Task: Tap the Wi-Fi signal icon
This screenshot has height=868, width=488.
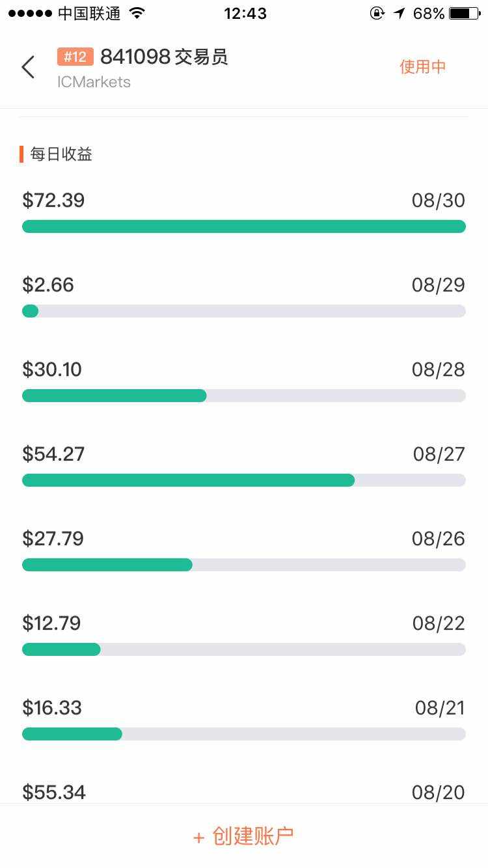Action: click(x=137, y=13)
